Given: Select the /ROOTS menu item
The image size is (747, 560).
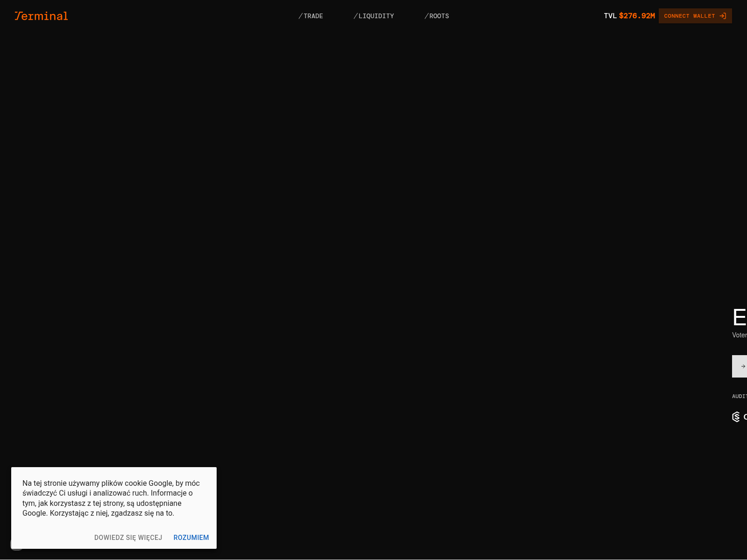Looking at the screenshot, I should 437,16.
